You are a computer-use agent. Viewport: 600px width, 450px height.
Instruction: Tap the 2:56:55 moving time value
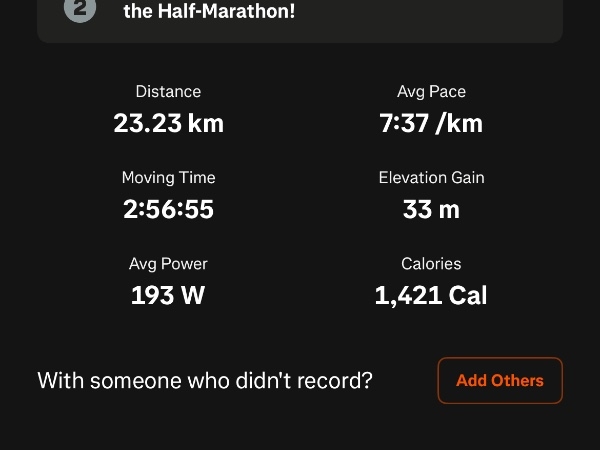[x=168, y=209]
